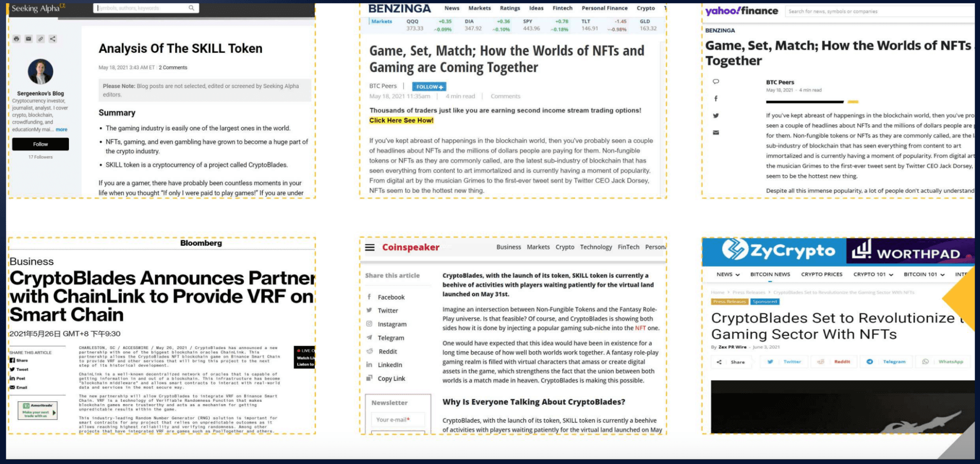The width and height of the screenshot is (980, 464).
Task: Follow Sergeenkov's Blog with black Follow button
Action: click(x=41, y=144)
